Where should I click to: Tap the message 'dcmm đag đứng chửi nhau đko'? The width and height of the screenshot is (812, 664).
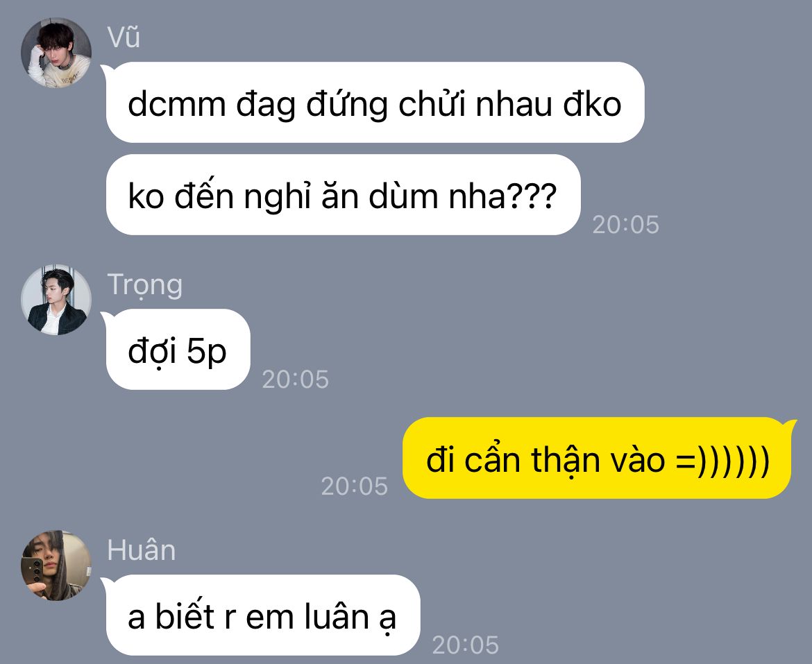coord(375,103)
